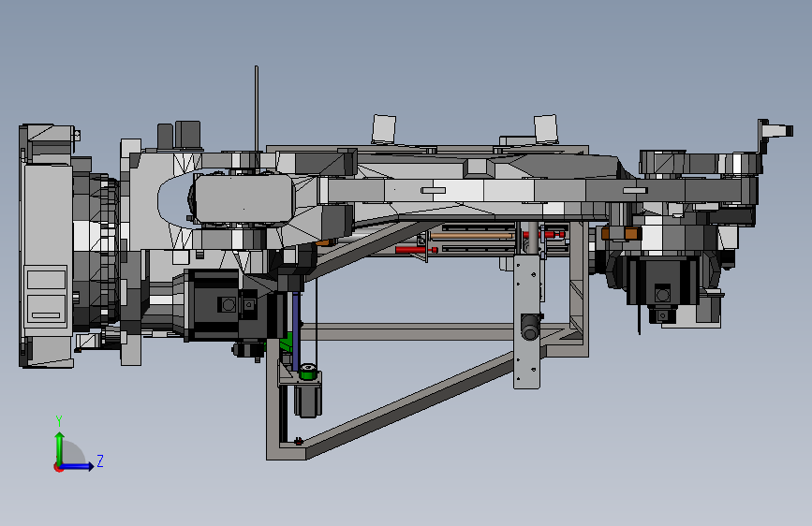The height and width of the screenshot is (526, 812).
Task: Click the red X axis dot at the triad origin
Action: tap(58, 467)
